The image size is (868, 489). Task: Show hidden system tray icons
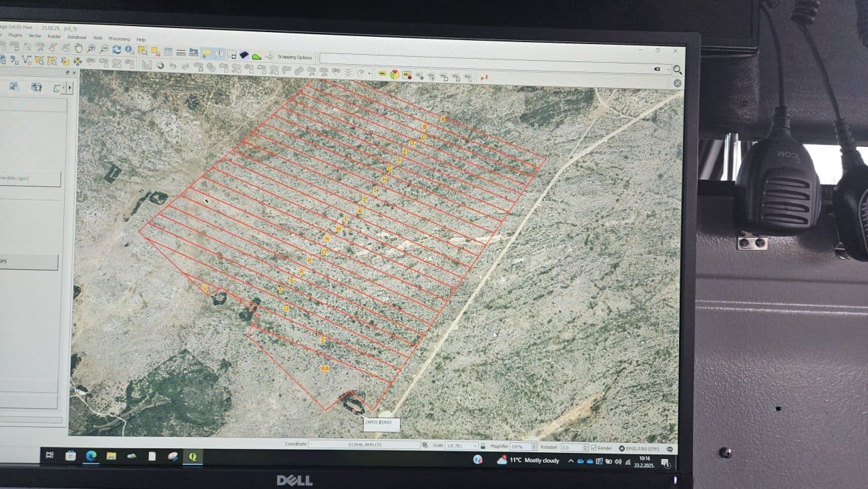pos(570,461)
